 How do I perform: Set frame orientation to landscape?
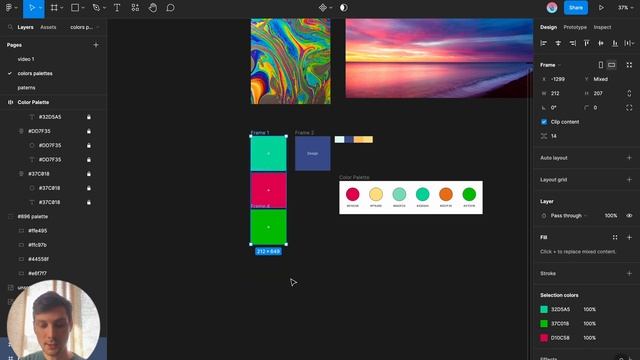click(611, 65)
